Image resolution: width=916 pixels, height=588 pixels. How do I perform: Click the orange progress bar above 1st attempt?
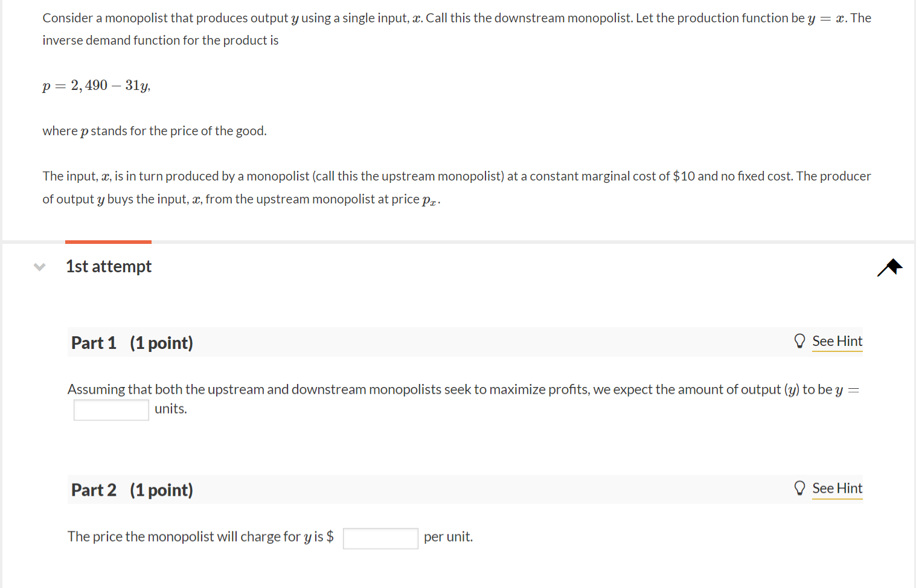point(108,241)
